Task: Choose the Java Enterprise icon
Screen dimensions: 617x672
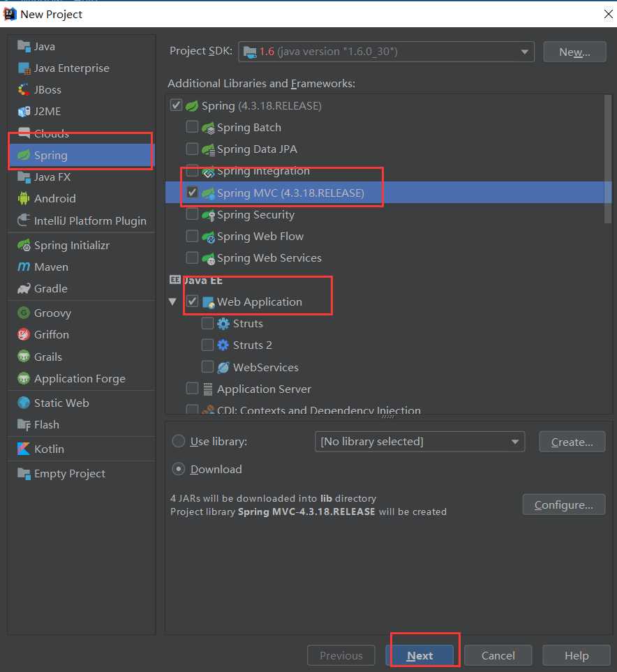Action: pos(24,68)
